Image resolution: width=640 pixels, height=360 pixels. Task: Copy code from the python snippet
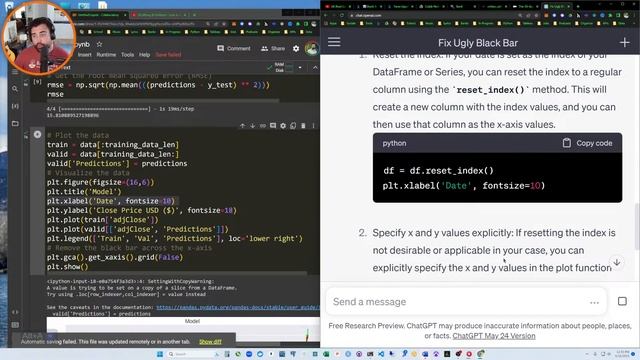(587, 143)
